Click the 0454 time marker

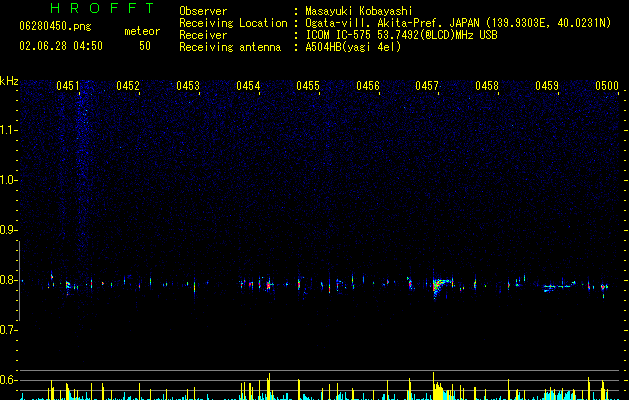click(248, 86)
